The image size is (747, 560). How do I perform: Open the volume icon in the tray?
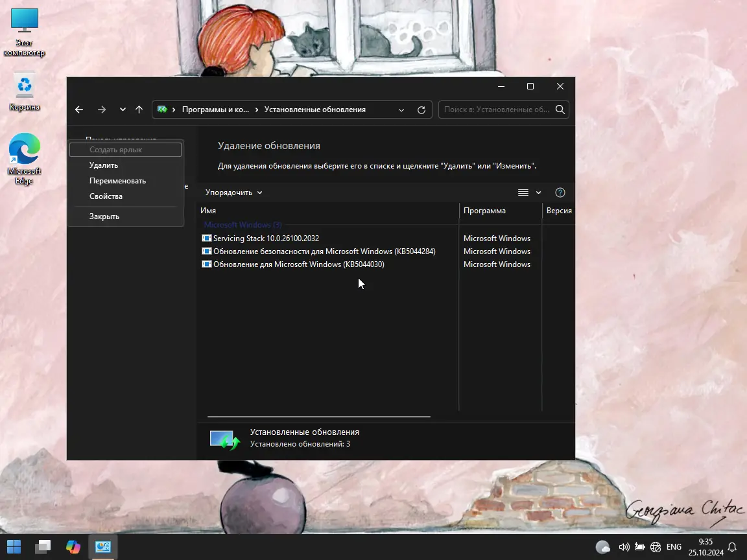(x=624, y=546)
